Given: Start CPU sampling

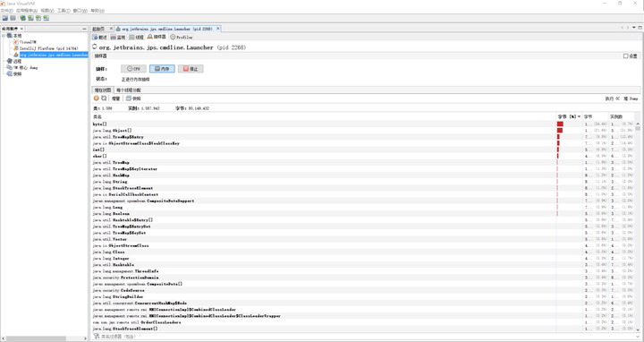Looking at the screenshot, I should [133, 69].
